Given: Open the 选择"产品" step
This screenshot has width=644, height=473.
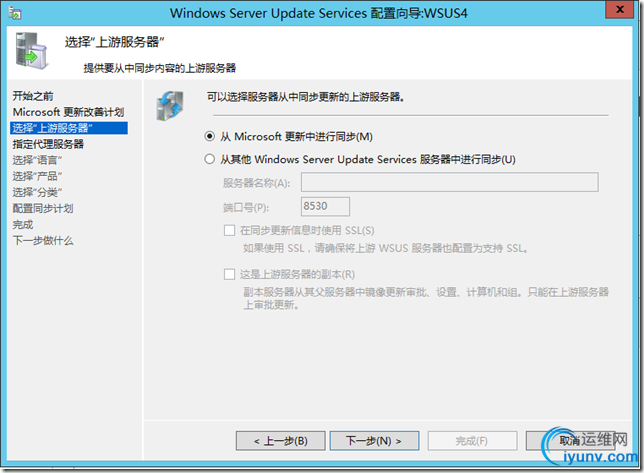Looking at the screenshot, I should [x=37, y=176].
